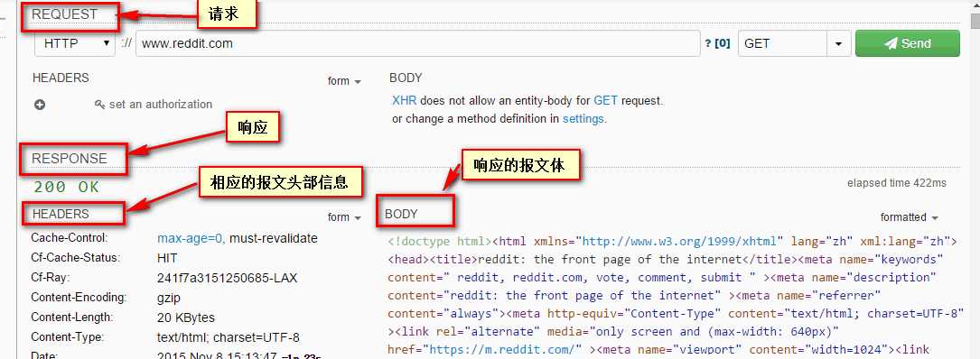Open the settings link
980x359 pixels.
(583, 119)
